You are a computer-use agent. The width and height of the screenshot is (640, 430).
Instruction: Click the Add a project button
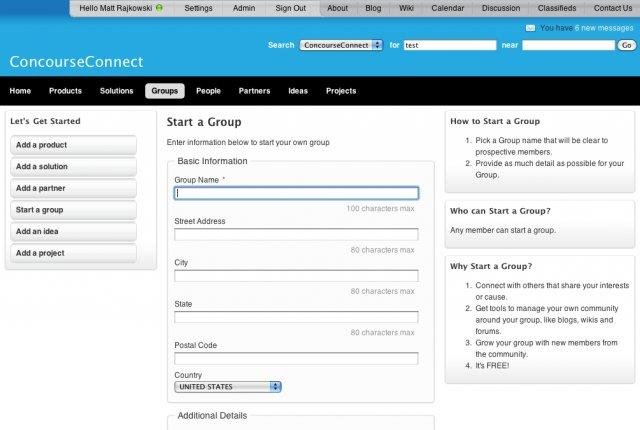point(73,253)
